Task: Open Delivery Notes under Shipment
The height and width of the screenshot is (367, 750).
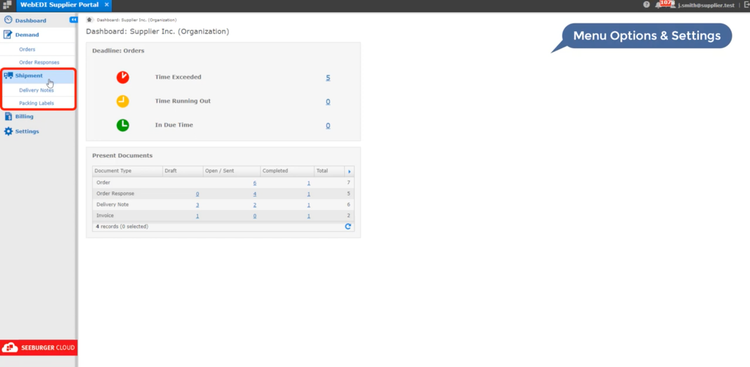Action: pyautogui.click(x=36, y=90)
